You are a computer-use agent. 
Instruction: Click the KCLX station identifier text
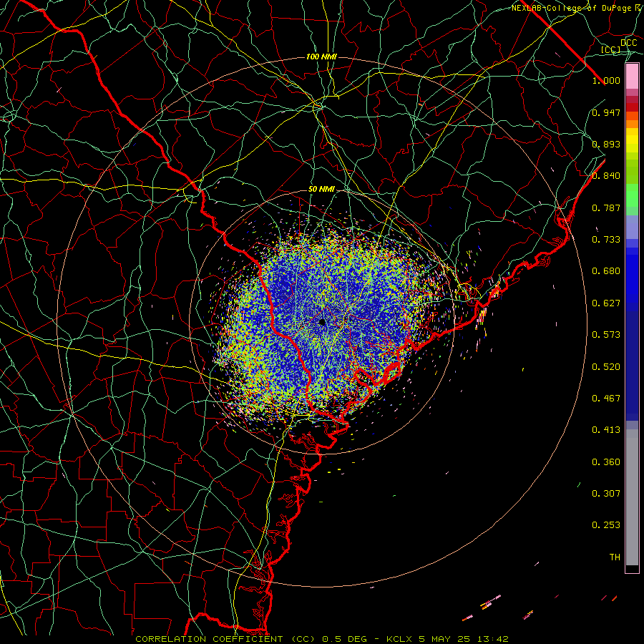(399, 639)
